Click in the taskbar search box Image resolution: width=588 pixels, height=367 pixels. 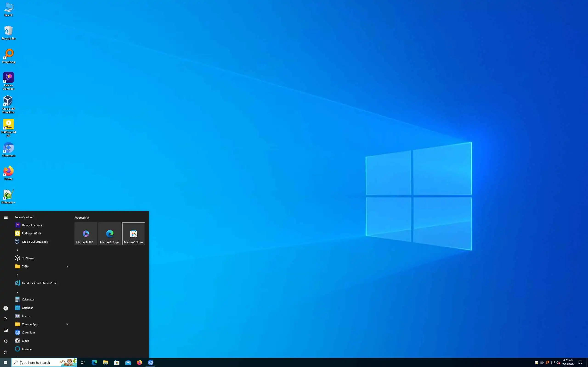pos(39,362)
